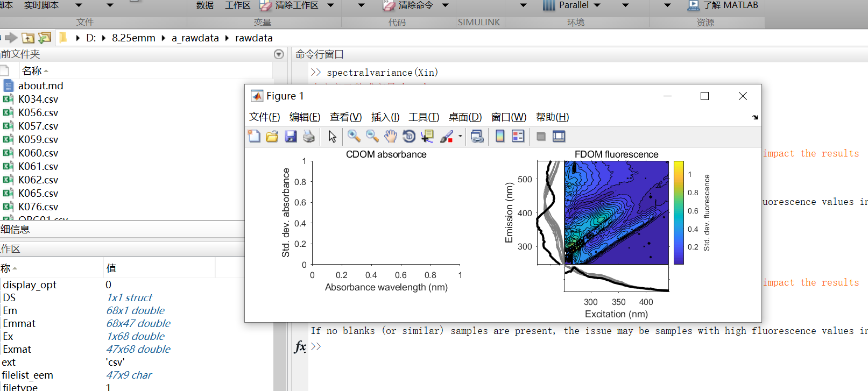868x391 pixels.
Task: Click Up One Level folder icon
Action: coord(28,38)
